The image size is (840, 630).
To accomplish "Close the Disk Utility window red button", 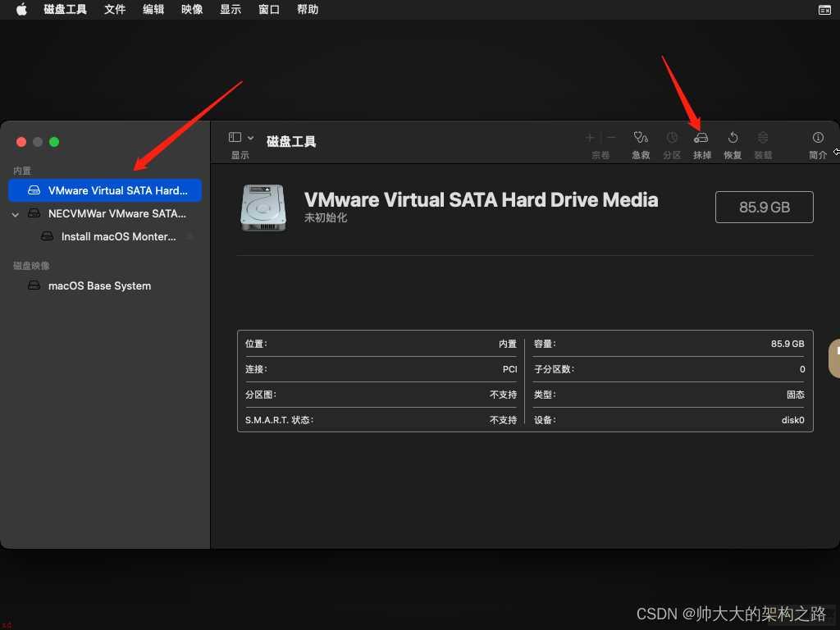I will pos(21,142).
